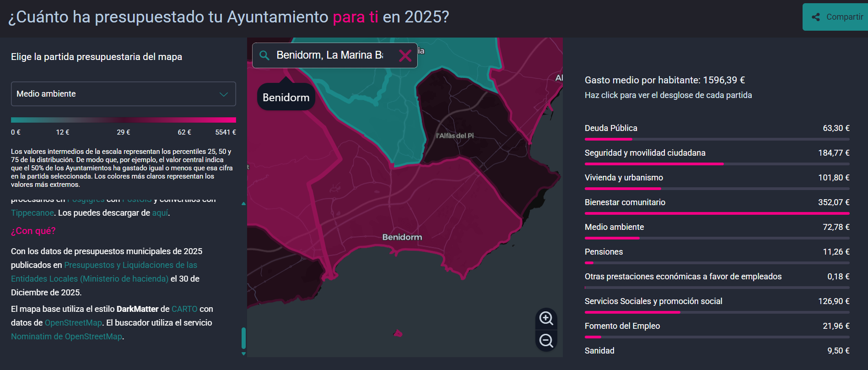The image size is (868, 370).
Task: Click the zoom in magnifier on map
Action: tap(546, 318)
